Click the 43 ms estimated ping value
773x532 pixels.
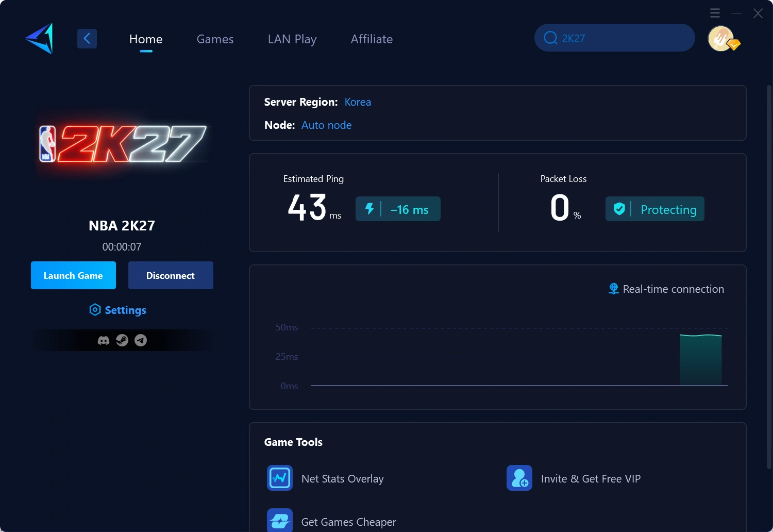click(x=314, y=207)
